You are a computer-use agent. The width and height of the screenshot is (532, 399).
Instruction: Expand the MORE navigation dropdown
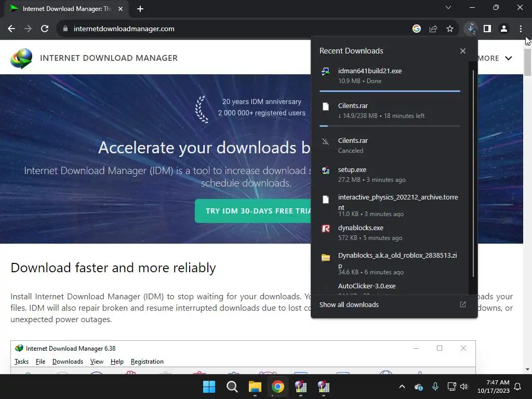[495, 58]
